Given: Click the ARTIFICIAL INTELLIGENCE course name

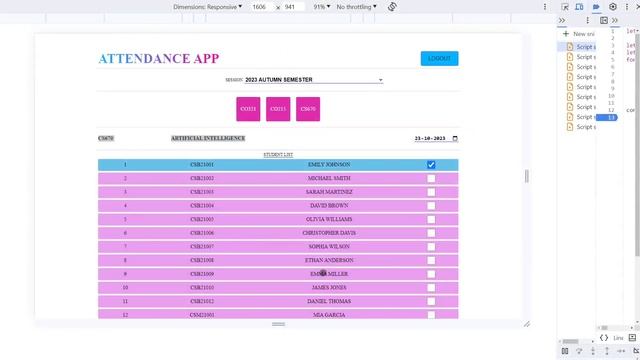Looking at the screenshot, I should click(x=208, y=138).
